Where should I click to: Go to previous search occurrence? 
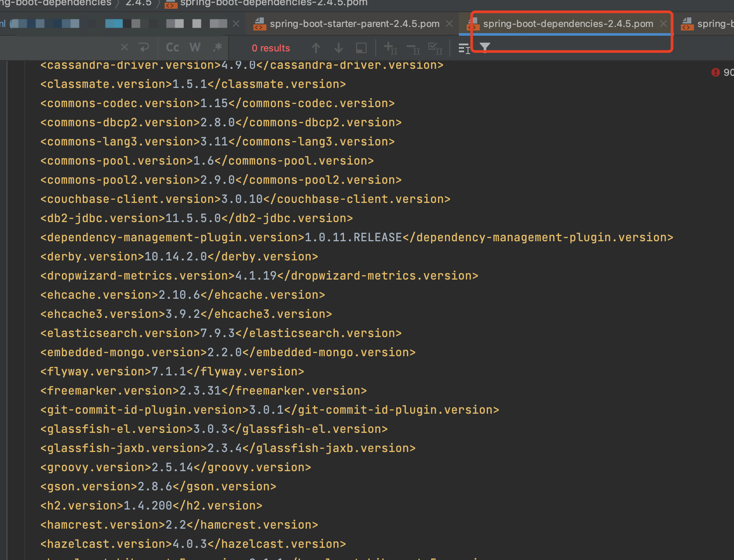point(316,48)
